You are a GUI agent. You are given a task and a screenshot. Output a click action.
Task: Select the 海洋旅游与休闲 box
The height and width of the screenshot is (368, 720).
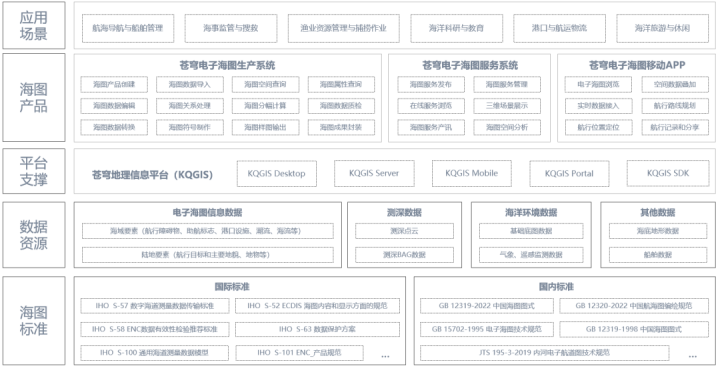(x=662, y=28)
